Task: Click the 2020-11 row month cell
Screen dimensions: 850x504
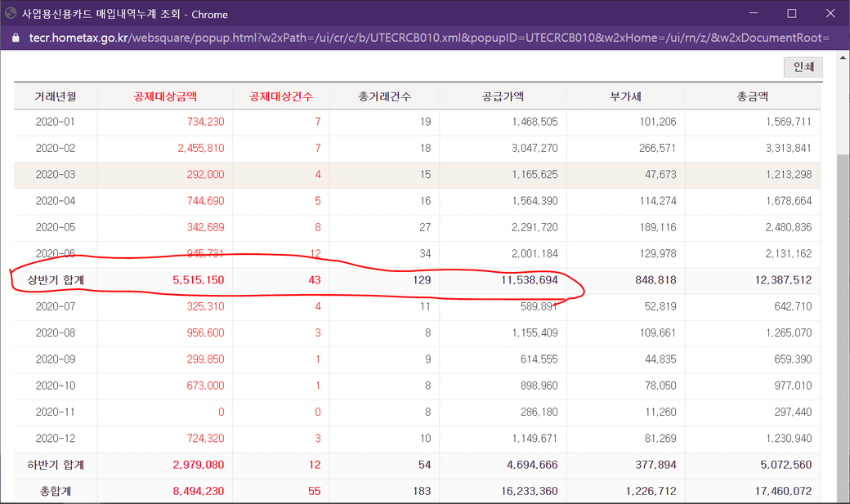Action: pos(56,413)
